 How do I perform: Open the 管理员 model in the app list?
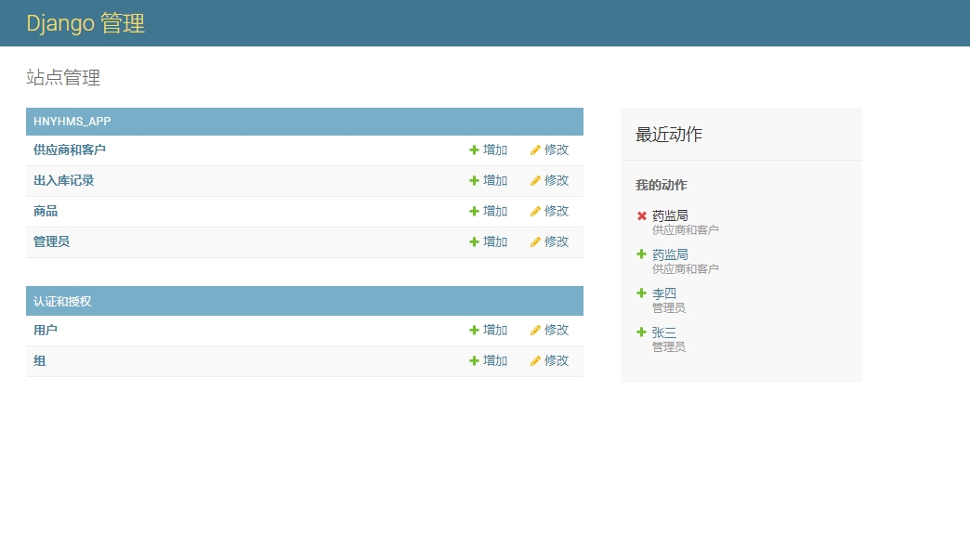tap(51, 241)
